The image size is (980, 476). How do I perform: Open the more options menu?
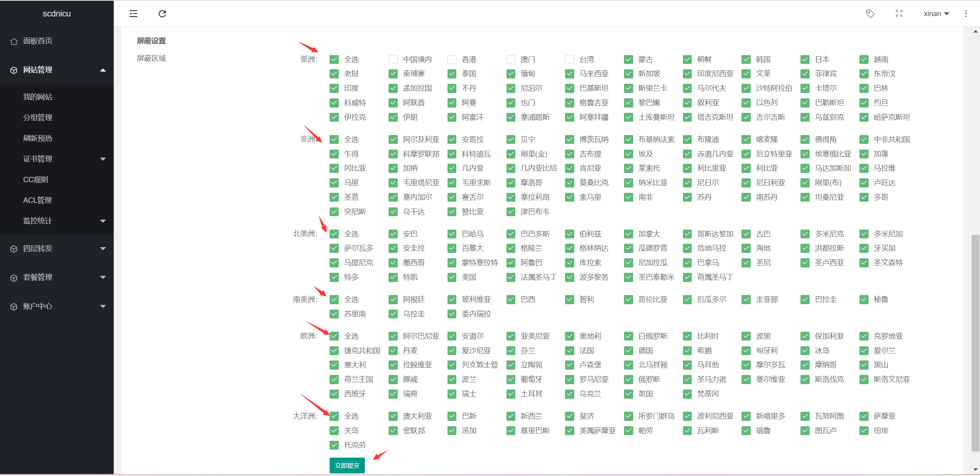click(x=966, y=13)
